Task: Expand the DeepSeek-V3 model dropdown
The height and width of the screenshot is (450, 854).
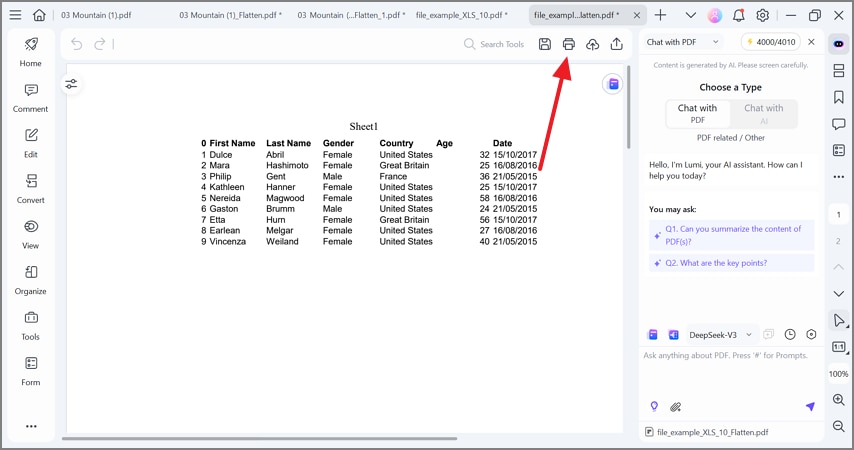Action: point(720,335)
